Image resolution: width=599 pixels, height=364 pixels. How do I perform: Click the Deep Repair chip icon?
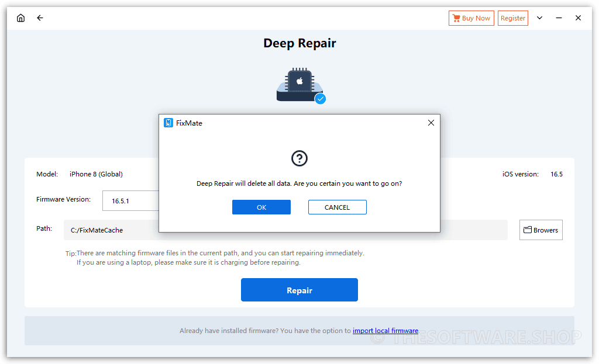(x=300, y=85)
